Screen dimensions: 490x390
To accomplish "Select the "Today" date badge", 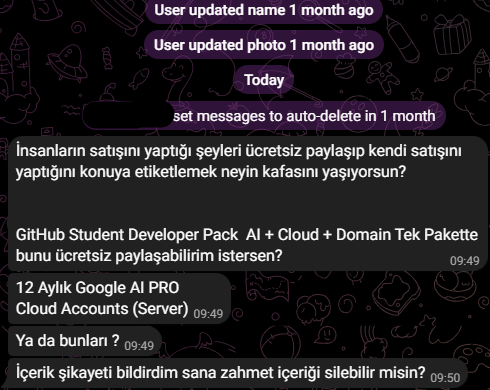I will coord(264,80).
